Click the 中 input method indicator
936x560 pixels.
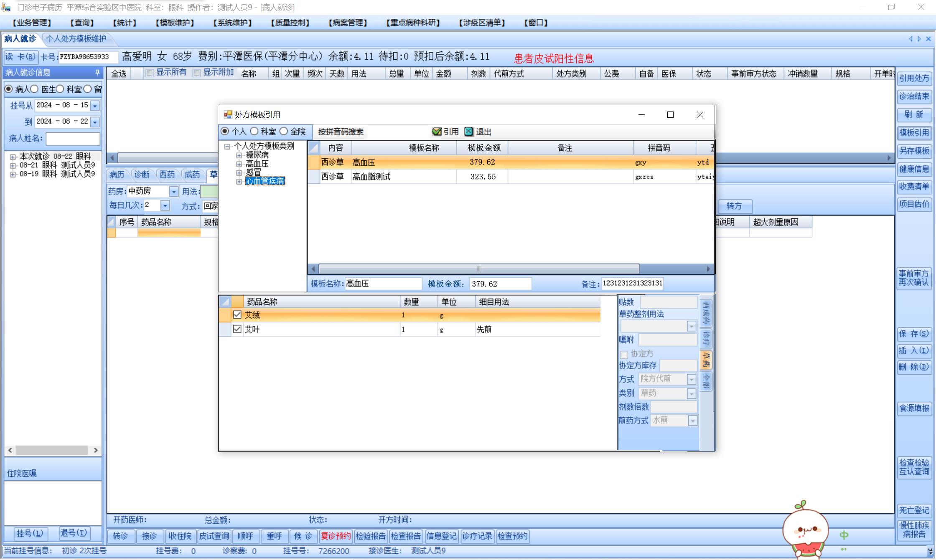pyautogui.click(x=844, y=535)
